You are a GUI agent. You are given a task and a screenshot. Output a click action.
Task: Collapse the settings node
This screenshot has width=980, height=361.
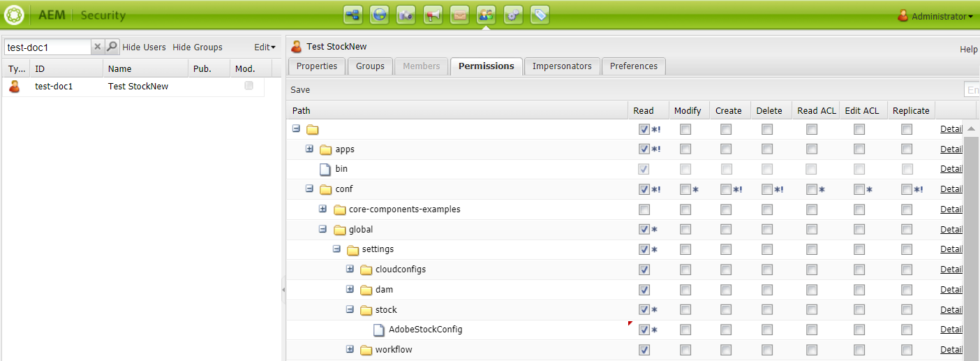coord(336,249)
